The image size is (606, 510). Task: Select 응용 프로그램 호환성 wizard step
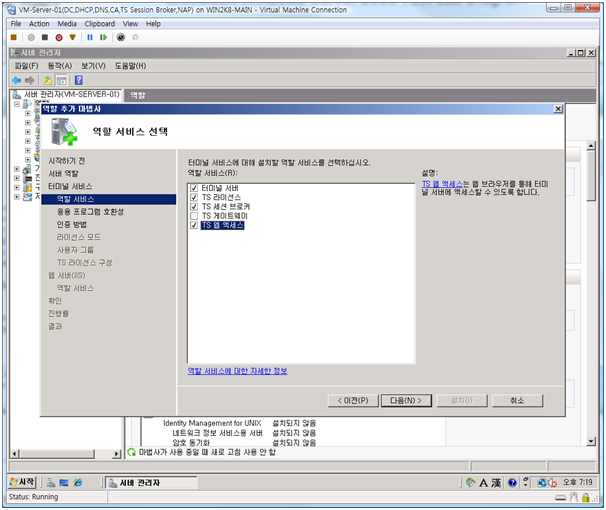[90, 212]
